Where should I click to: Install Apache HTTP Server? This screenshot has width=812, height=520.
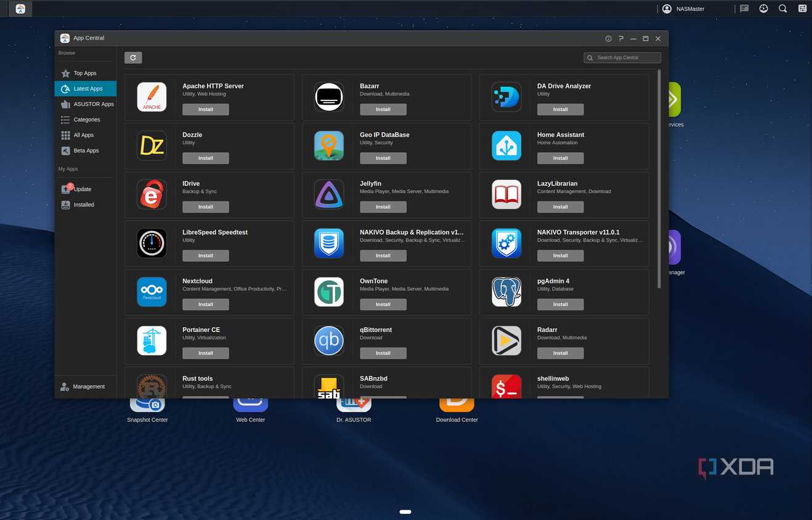point(206,109)
